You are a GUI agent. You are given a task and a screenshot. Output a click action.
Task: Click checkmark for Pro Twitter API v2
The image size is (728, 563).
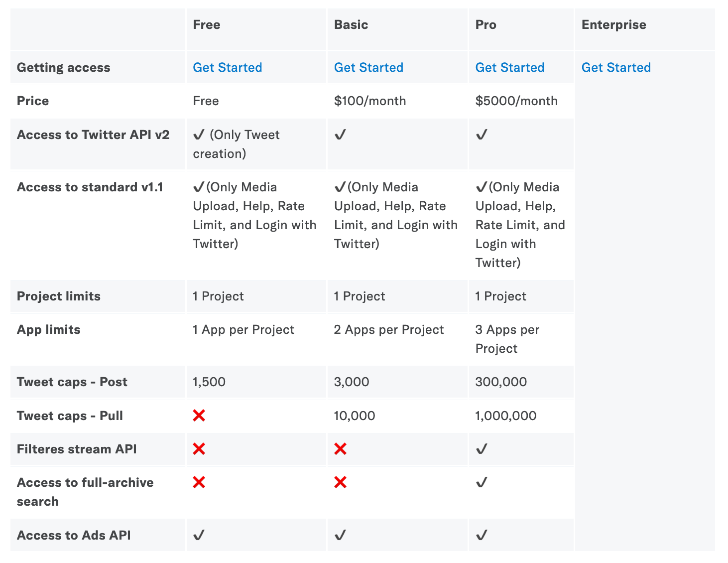482,135
